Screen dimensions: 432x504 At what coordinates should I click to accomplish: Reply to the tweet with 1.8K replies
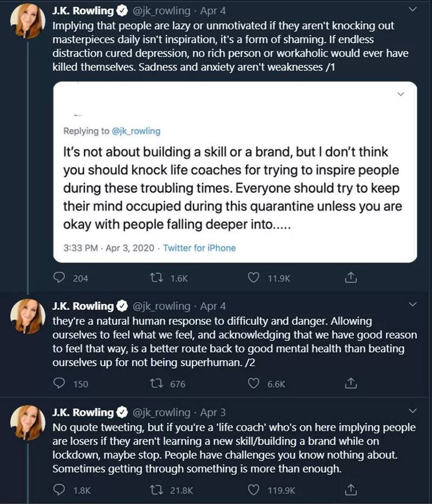click(60, 490)
